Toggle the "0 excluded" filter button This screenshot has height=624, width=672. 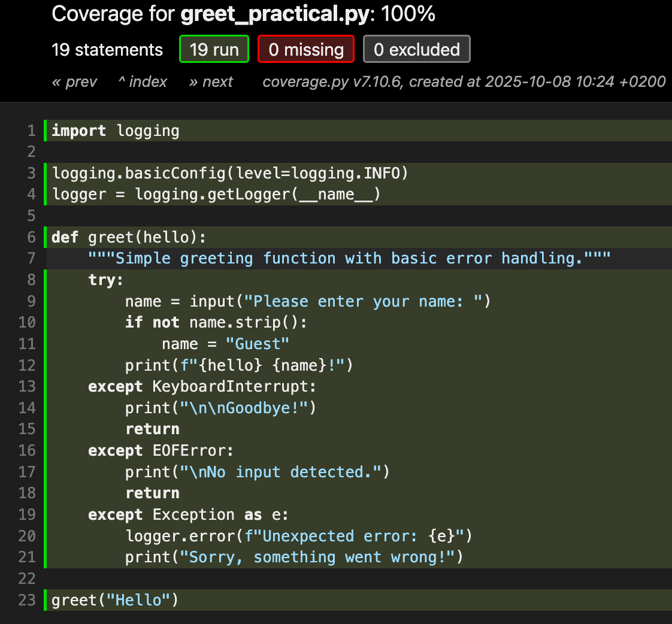(416, 49)
